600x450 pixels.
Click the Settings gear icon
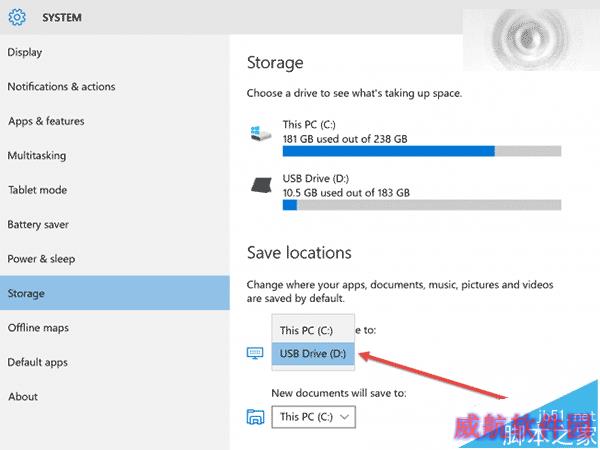[17, 17]
